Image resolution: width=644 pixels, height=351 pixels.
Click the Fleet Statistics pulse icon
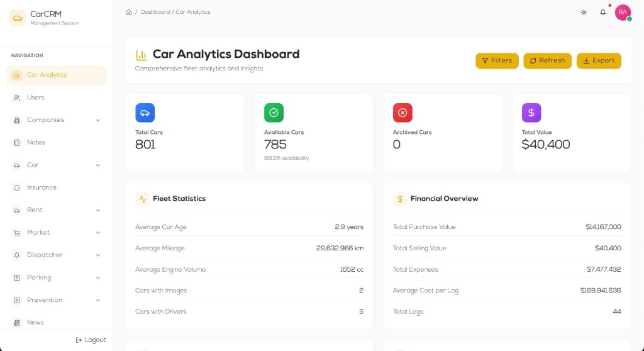coord(142,199)
